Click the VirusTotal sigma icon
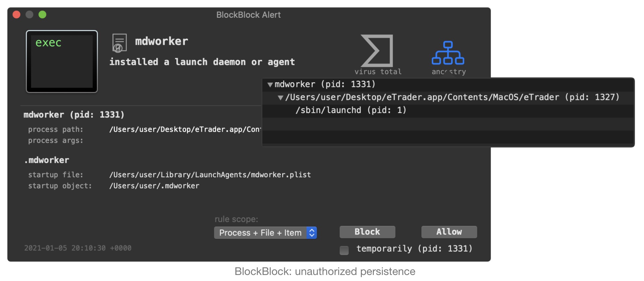 click(377, 51)
